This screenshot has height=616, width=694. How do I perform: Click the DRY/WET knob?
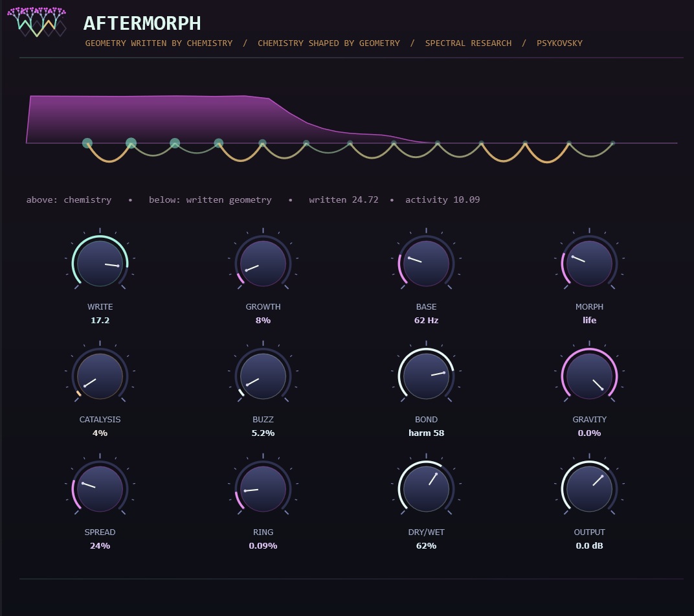coord(426,488)
